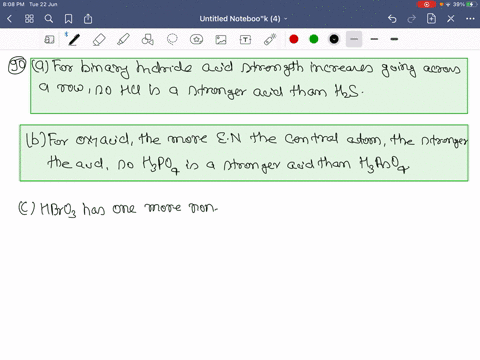This screenshot has width=480, height=360.
Task: Choose the green pen color
Action: click(314, 39)
